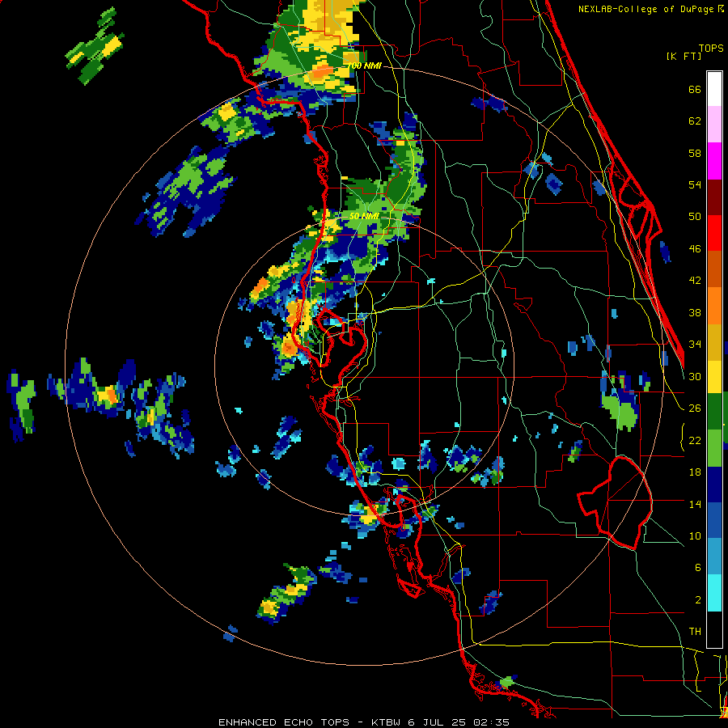
Task: Select the navy blue legend swatch
Action: [714, 485]
